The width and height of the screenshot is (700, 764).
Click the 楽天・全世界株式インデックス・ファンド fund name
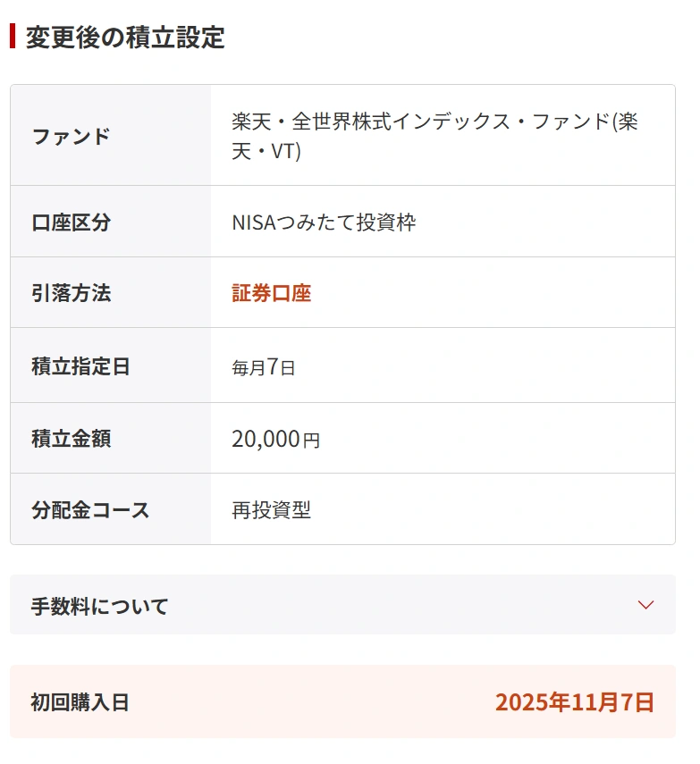click(434, 136)
